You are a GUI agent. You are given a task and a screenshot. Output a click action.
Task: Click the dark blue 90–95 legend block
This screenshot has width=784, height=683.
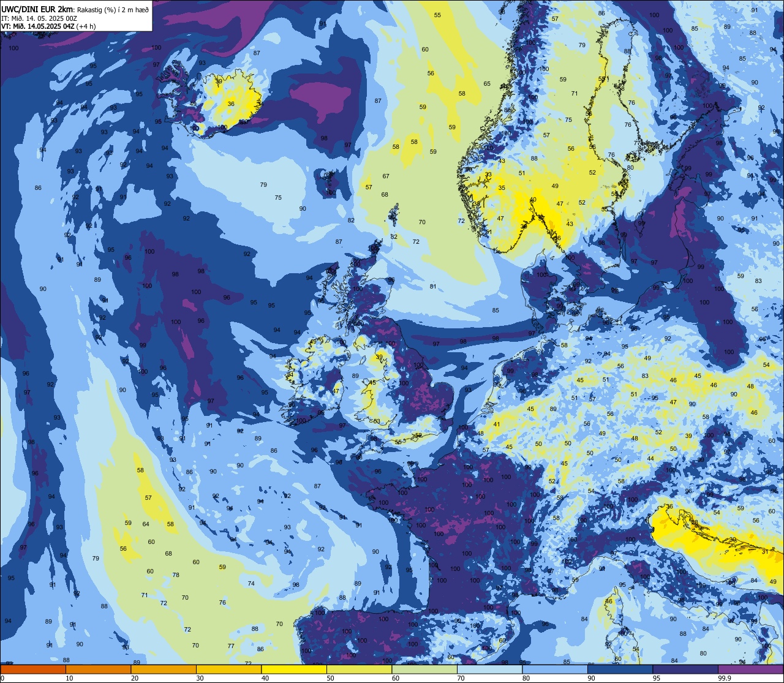pyautogui.click(x=620, y=669)
